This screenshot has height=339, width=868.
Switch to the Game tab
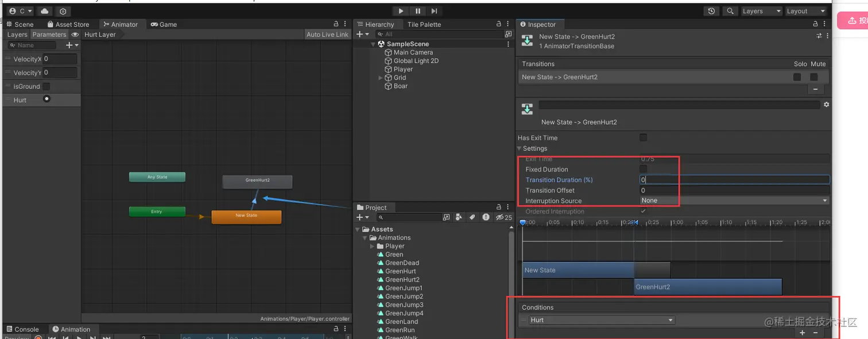(x=164, y=24)
